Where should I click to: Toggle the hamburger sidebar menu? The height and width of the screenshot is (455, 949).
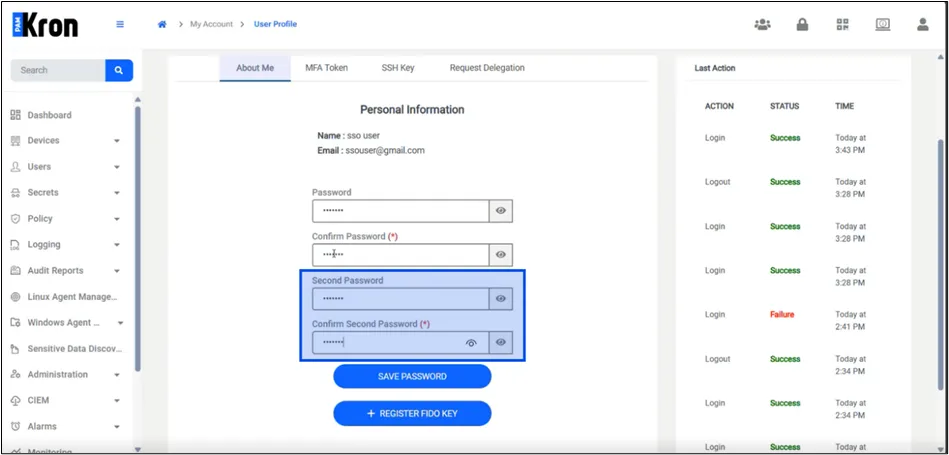[x=120, y=24]
